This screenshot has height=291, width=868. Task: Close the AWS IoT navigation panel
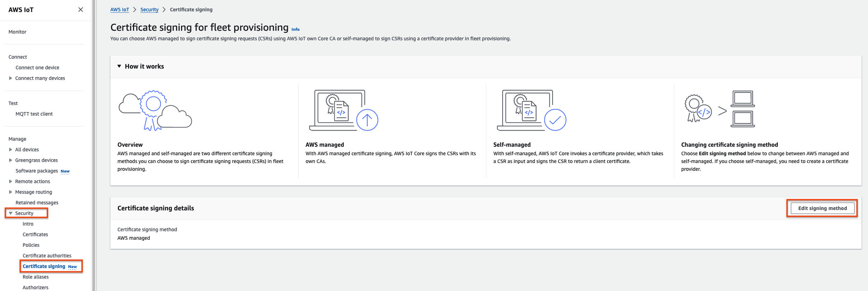pyautogui.click(x=81, y=10)
